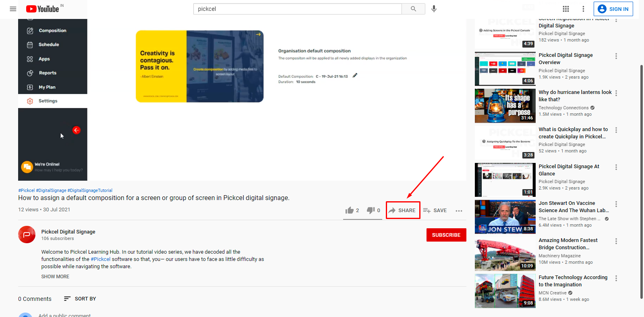The width and height of the screenshot is (644, 317).
Task: Click The Late Show with Stephen channel name
Action: (569, 219)
